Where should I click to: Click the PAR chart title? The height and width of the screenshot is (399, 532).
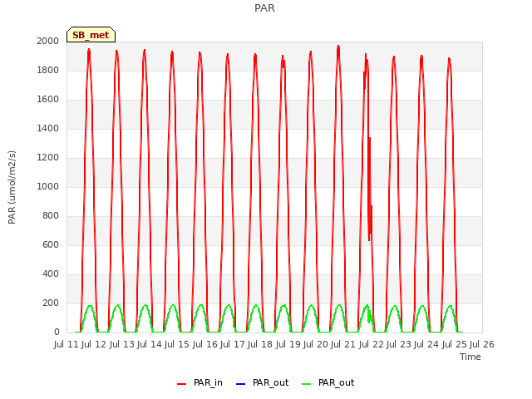click(x=264, y=7)
